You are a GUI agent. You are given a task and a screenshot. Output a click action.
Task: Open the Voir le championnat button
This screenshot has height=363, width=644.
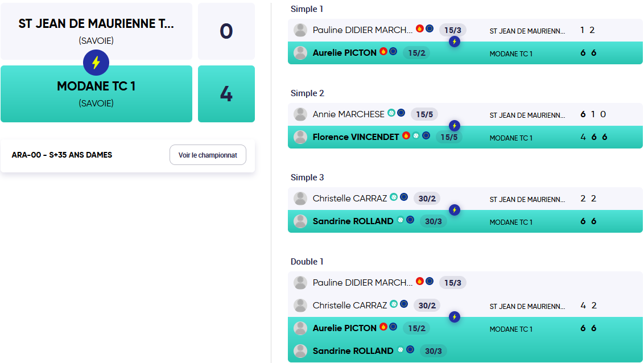208,155
